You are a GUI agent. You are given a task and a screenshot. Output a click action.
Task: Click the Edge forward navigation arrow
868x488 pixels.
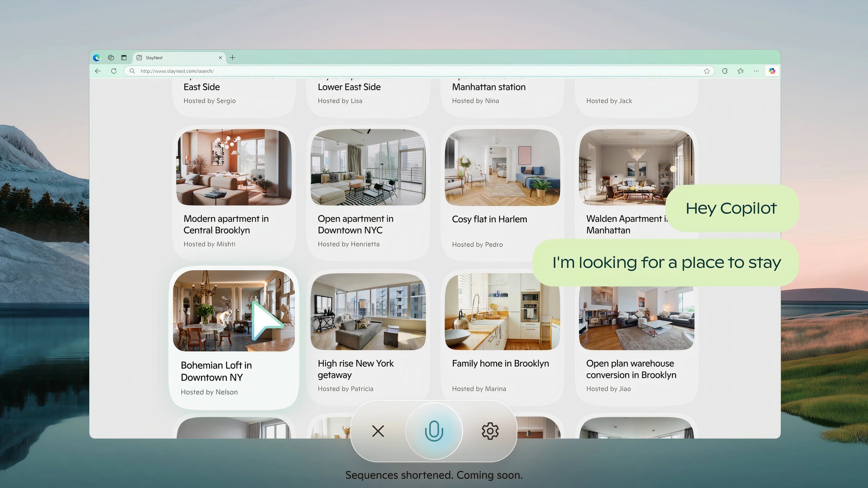[x=106, y=71]
